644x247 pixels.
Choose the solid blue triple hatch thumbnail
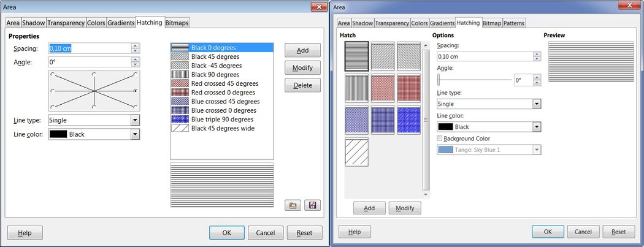(x=408, y=120)
